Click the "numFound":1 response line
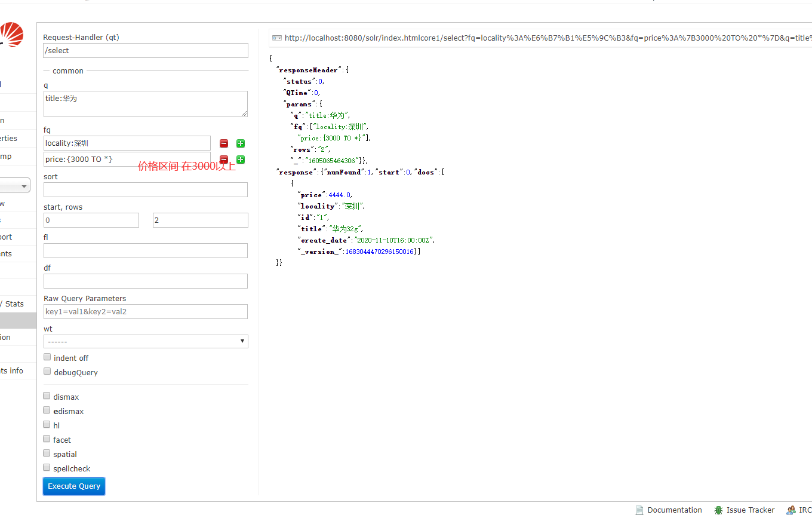 [347, 172]
